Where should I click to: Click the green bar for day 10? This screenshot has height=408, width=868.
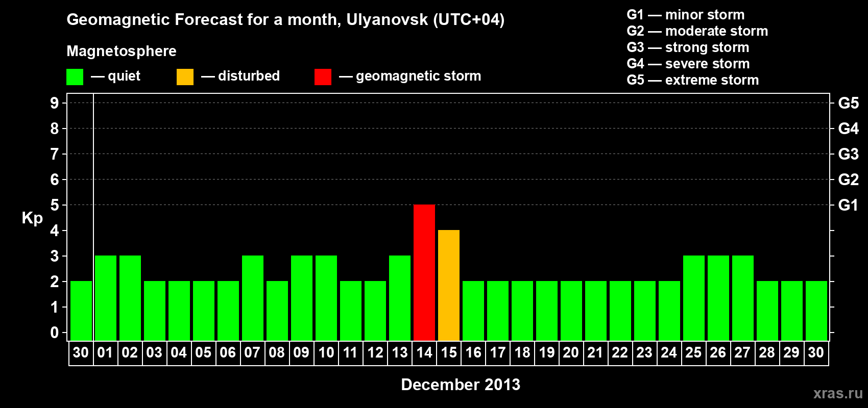pos(326,298)
